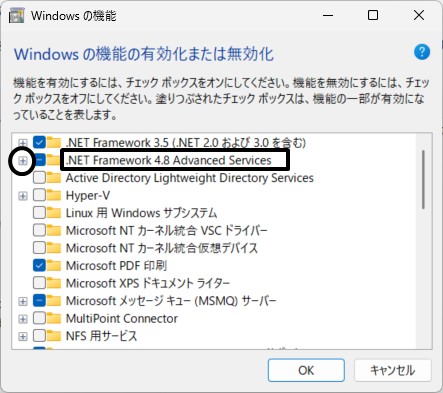Select the .NET Framework 4.8 Advanced Services item
443x393 pixels.
[x=169, y=160]
